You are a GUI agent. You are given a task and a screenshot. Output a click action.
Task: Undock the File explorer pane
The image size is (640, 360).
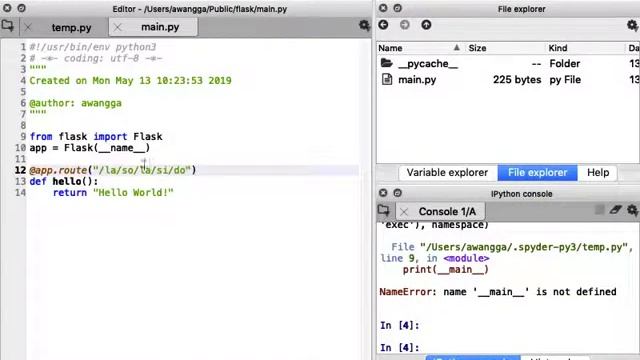coord(397,8)
